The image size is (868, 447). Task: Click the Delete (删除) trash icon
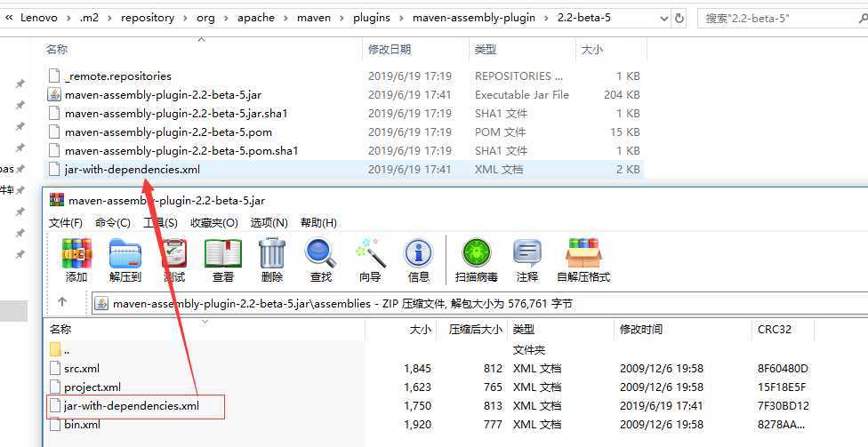pos(272,254)
